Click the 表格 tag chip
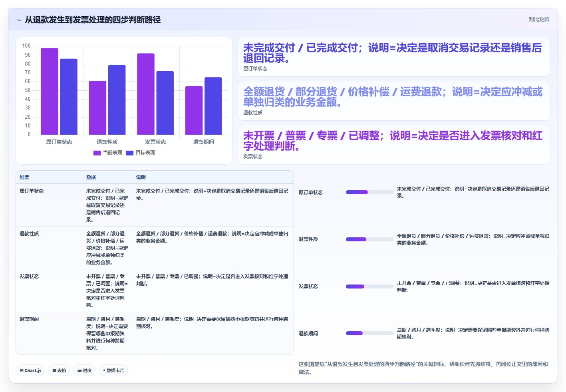This screenshot has height=392, width=566. (x=59, y=370)
